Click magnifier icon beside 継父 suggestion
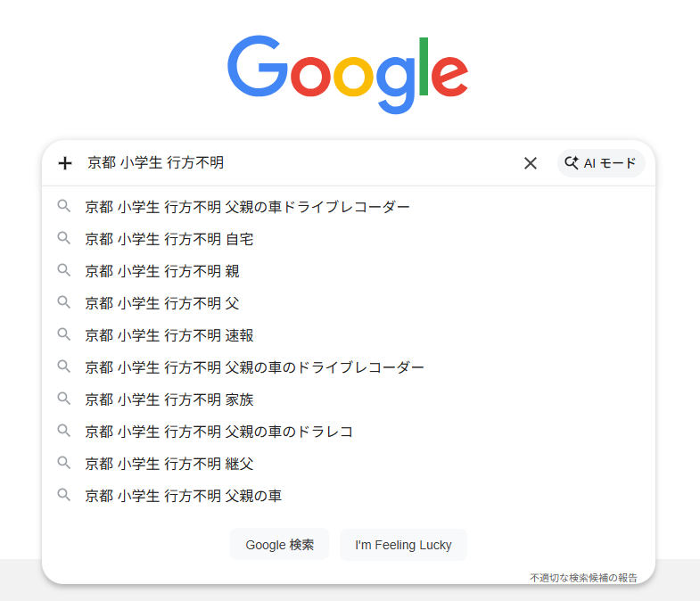Screen dimensions: 700x601 coord(64,463)
